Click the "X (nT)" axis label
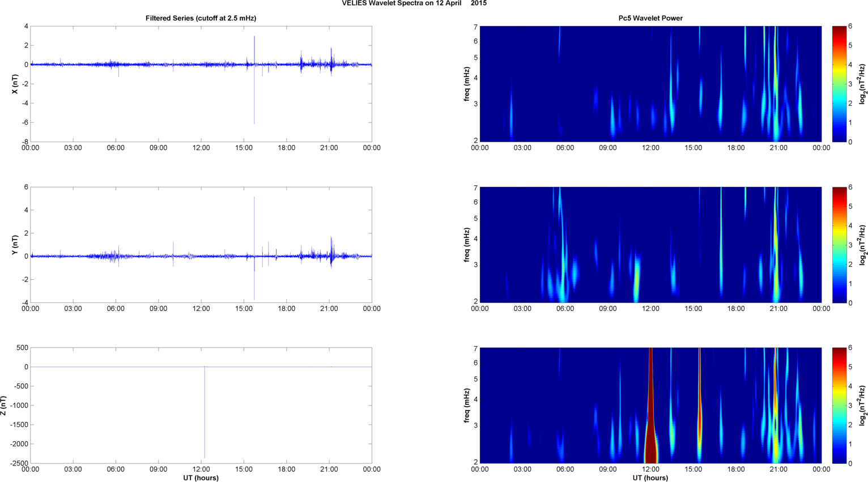This screenshot has width=868, height=482. tap(15, 84)
